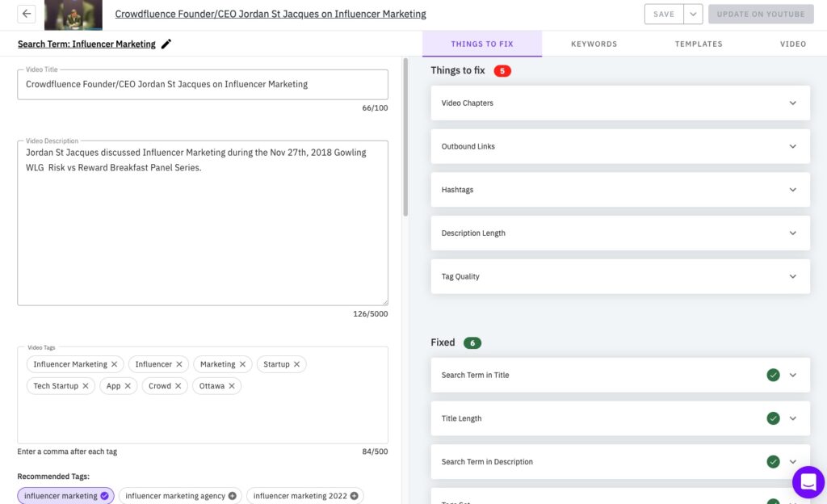Click the green badge showing 6 fixed
This screenshot has width=827, height=504.
tap(472, 342)
